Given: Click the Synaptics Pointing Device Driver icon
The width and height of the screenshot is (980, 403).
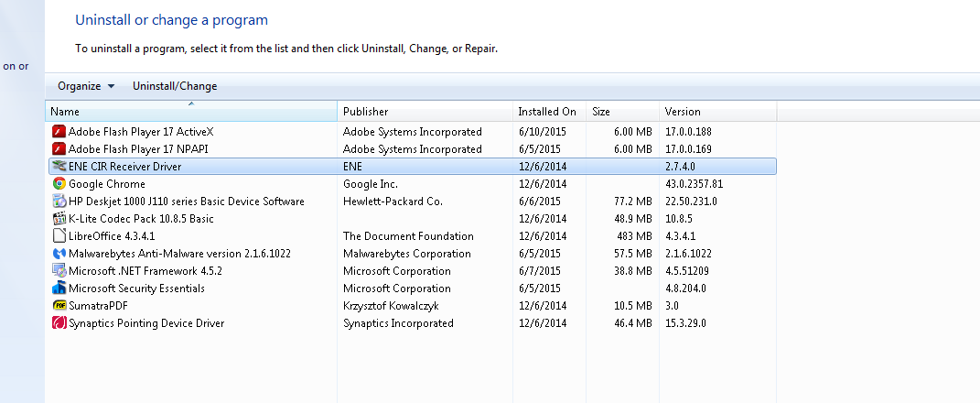Looking at the screenshot, I should [x=59, y=323].
